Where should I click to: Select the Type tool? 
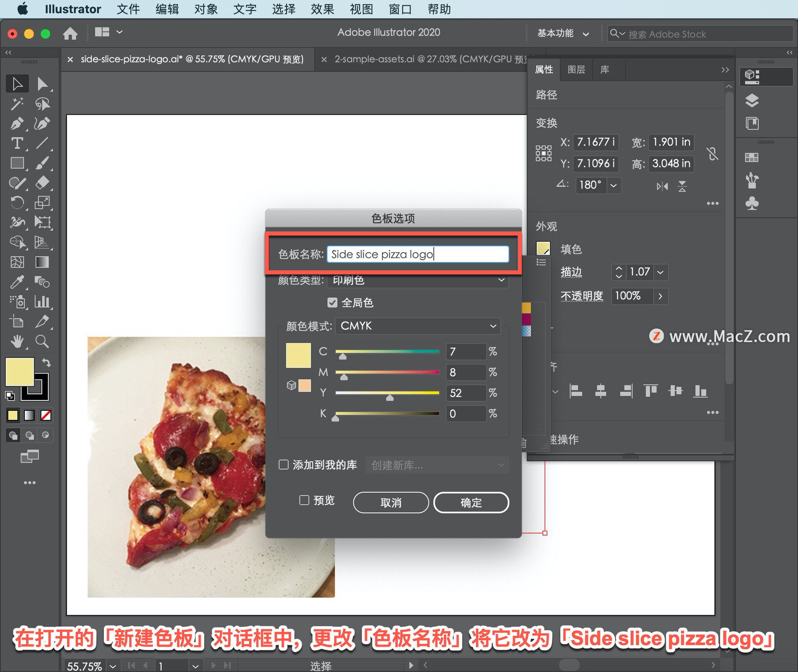(17, 143)
